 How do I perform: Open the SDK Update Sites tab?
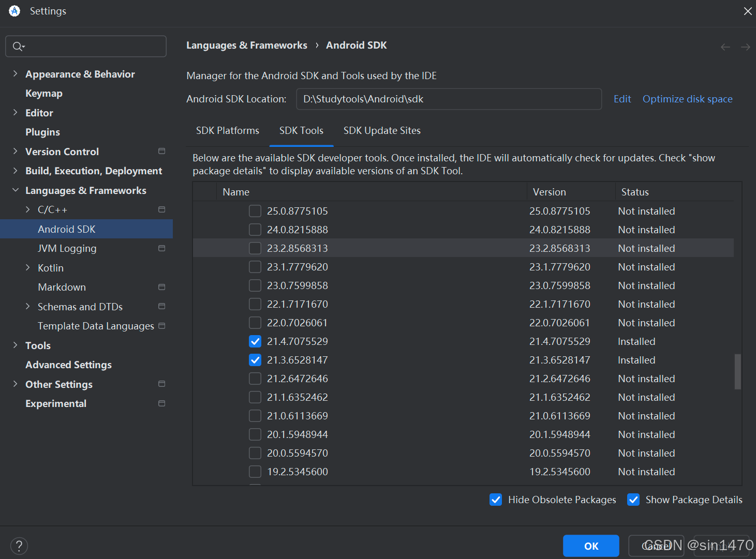382,131
